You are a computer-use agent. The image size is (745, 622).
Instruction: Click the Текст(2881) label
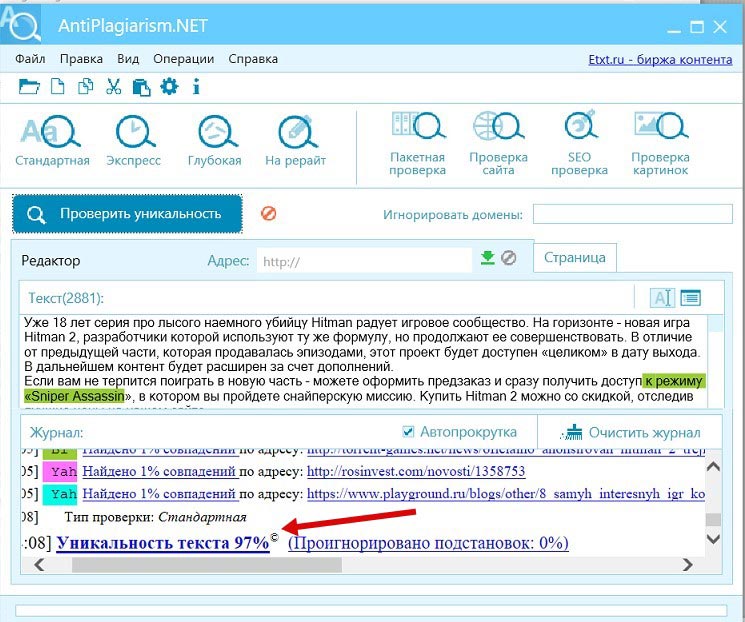(66, 298)
